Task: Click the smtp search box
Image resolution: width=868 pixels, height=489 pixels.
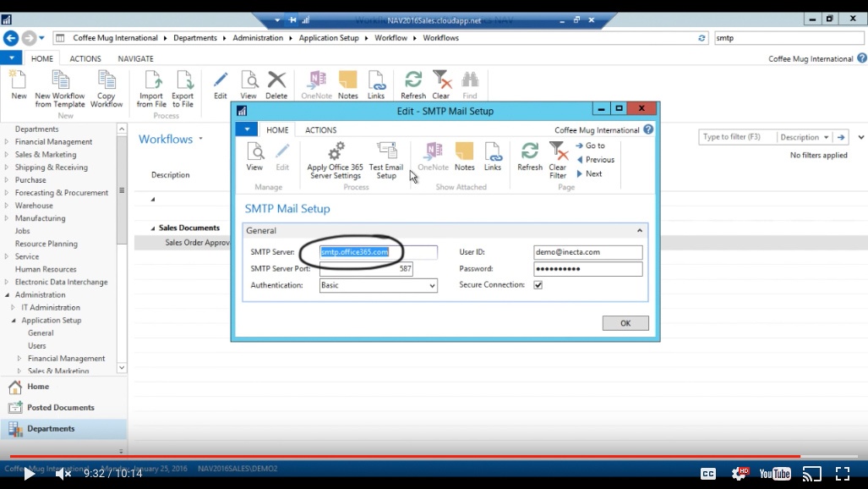Action: click(789, 38)
